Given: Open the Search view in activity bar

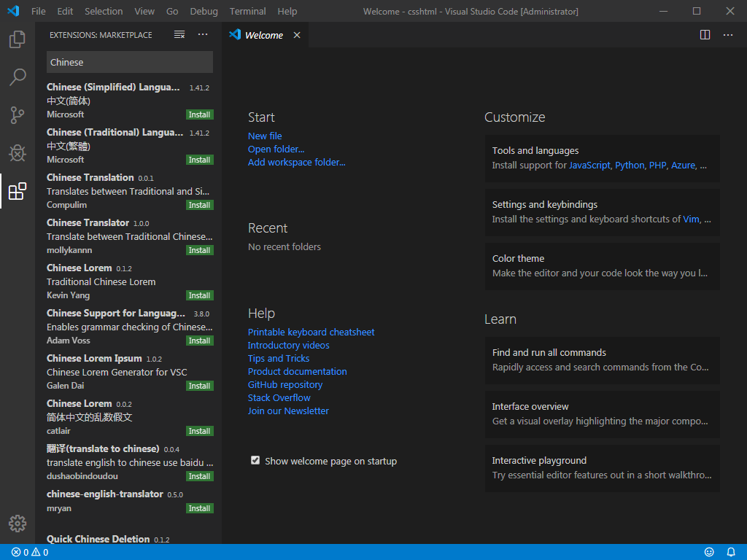Looking at the screenshot, I should [18, 77].
